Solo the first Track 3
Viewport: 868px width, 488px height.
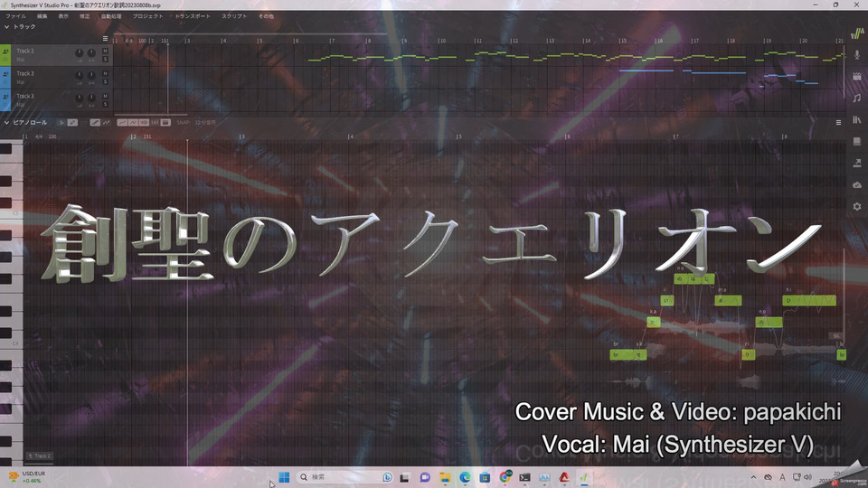tap(105, 81)
